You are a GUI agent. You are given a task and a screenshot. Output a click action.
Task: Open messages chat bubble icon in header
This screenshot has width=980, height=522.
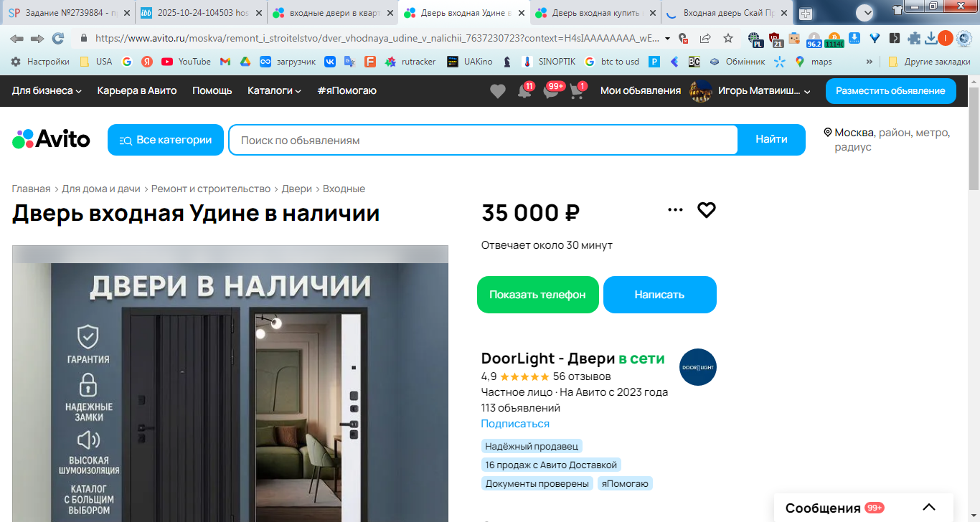tap(550, 92)
